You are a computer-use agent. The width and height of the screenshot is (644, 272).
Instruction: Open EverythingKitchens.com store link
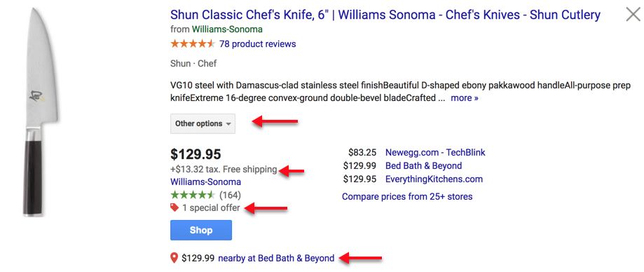click(434, 179)
